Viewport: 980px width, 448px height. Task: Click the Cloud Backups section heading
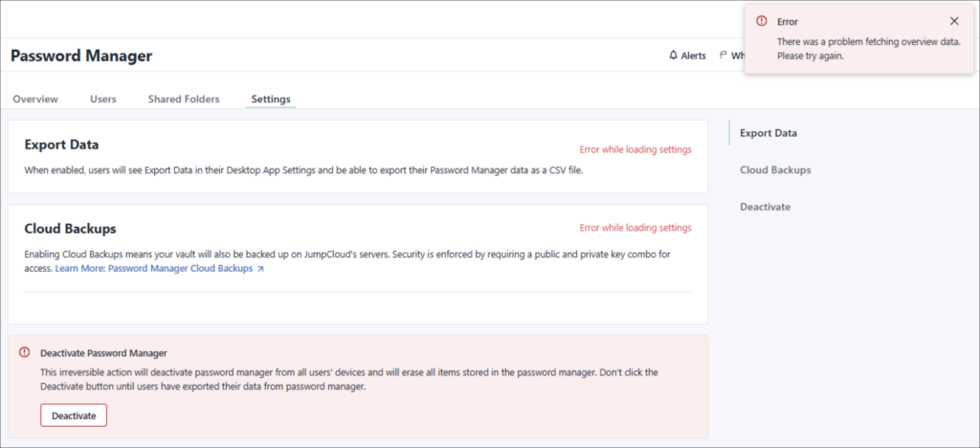[70, 229]
